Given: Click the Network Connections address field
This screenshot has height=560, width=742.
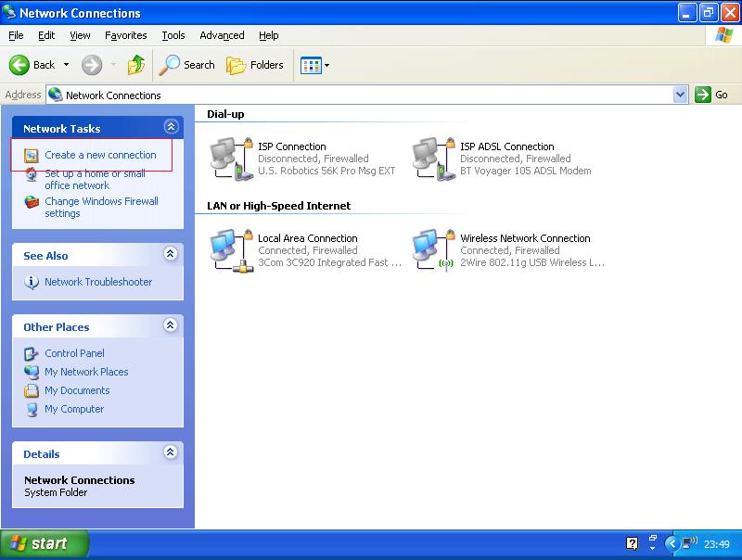Looking at the screenshot, I should 366,95.
